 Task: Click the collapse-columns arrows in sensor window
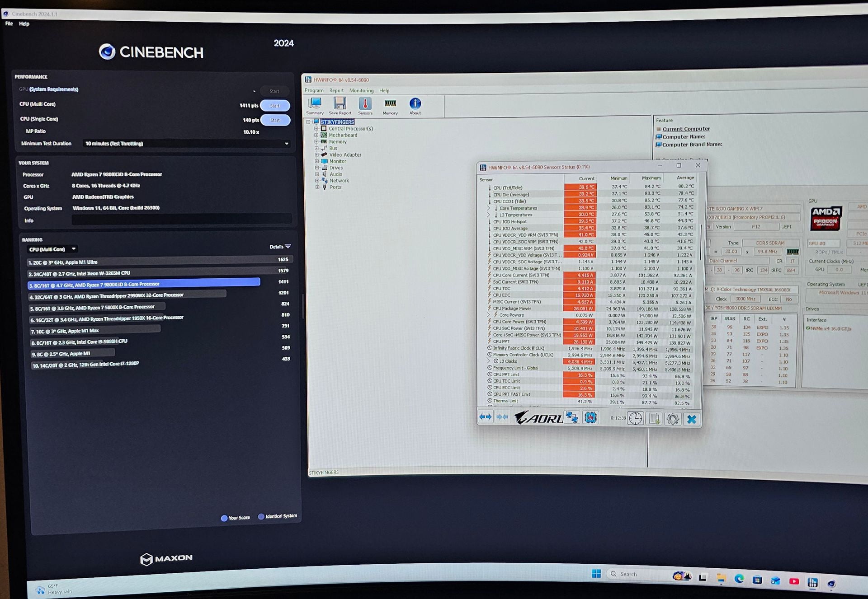(x=502, y=417)
